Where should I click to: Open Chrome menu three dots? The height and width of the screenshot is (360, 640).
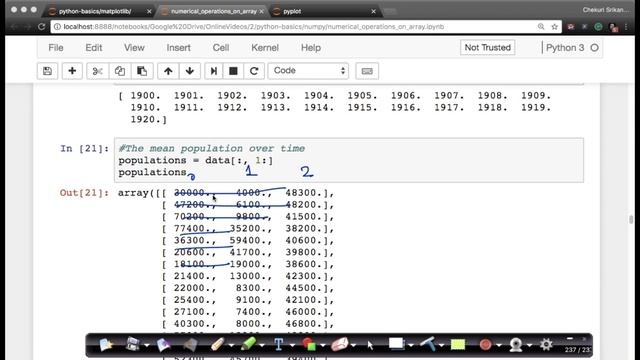[x=626, y=27]
